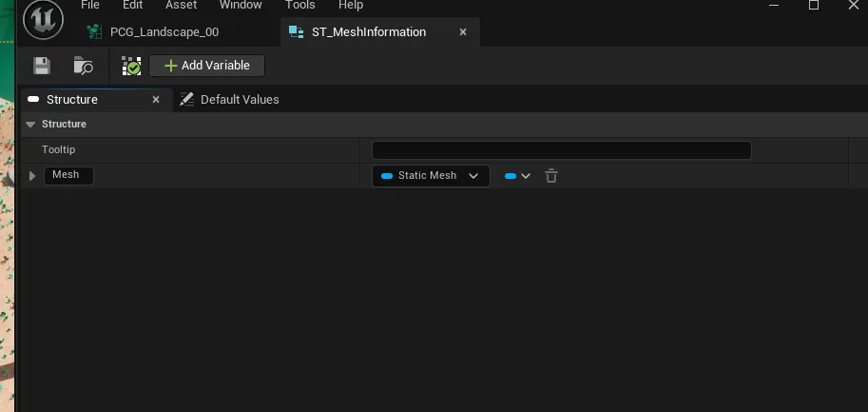Open the Edit menu

[133, 5]
